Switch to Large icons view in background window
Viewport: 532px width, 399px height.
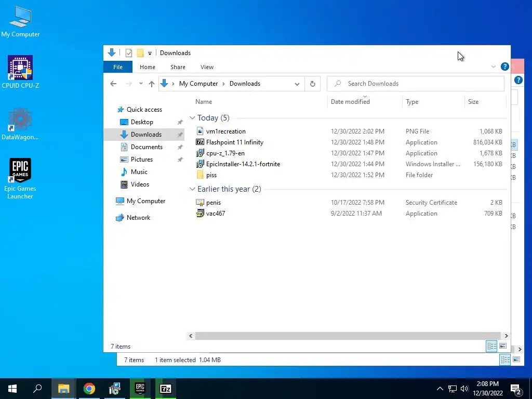coord(516,360)
